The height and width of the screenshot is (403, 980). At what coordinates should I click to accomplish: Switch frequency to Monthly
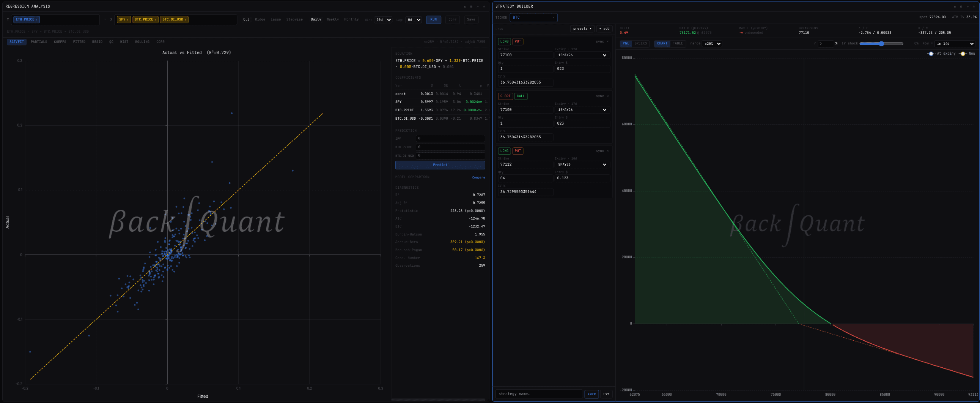point(351,19)
